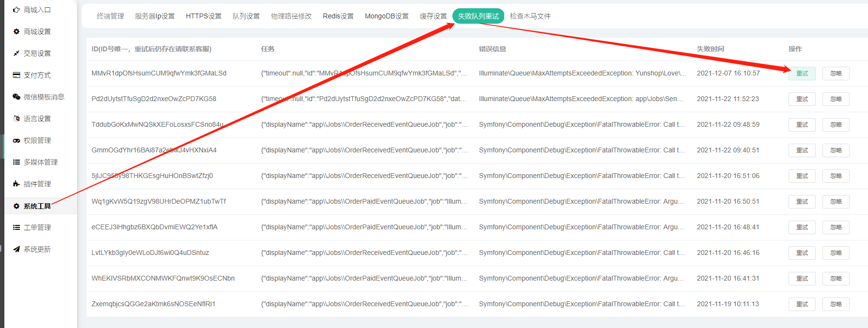868x328 pixels.
Task: Click the 任务 column header
Action: pyautogui.click(x=268, y=49)
